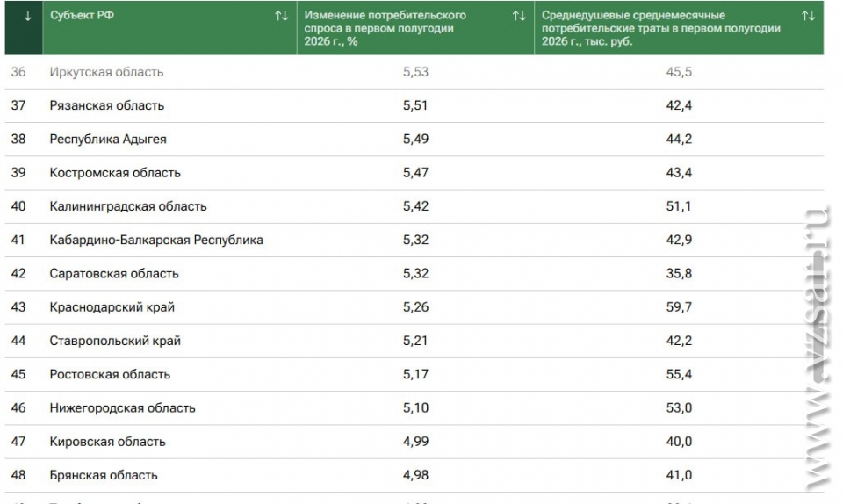This screenshot has height=504, width=843.
Task: Click the Субъект РФ header text
Action: click(x=83, y=16)
